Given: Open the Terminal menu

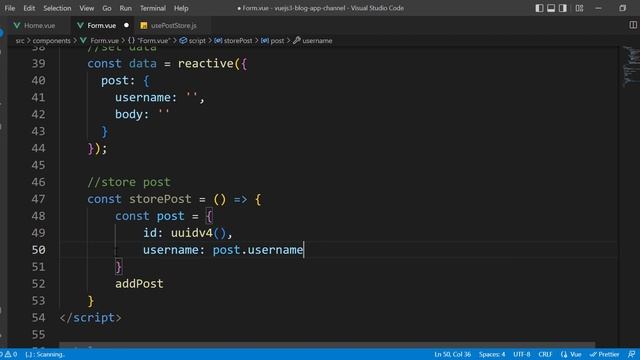Looking at the screenshot, I should pos(153,8).
